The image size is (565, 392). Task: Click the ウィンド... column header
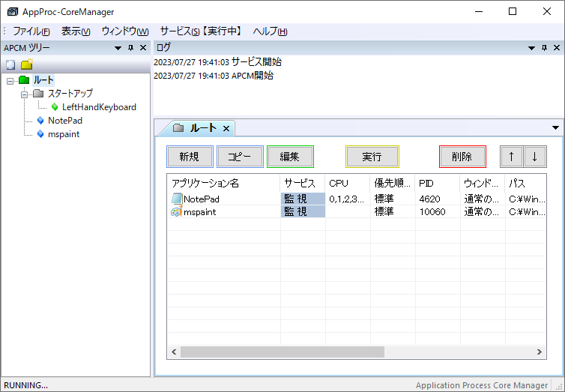coord(482,183)
